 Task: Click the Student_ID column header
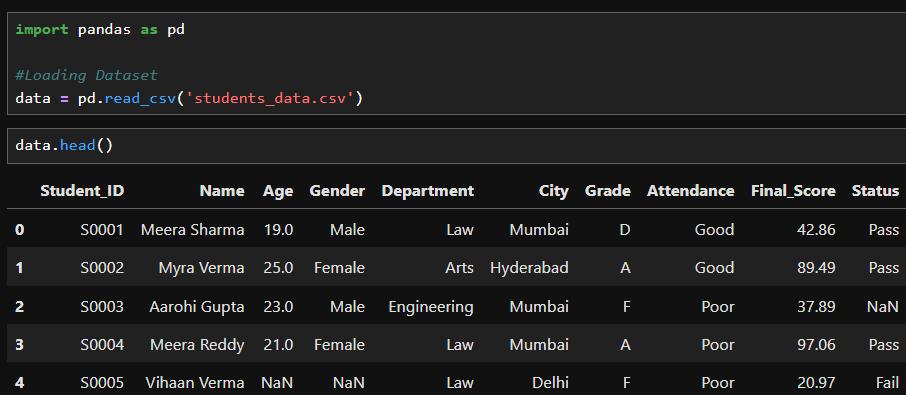point(82,191)
